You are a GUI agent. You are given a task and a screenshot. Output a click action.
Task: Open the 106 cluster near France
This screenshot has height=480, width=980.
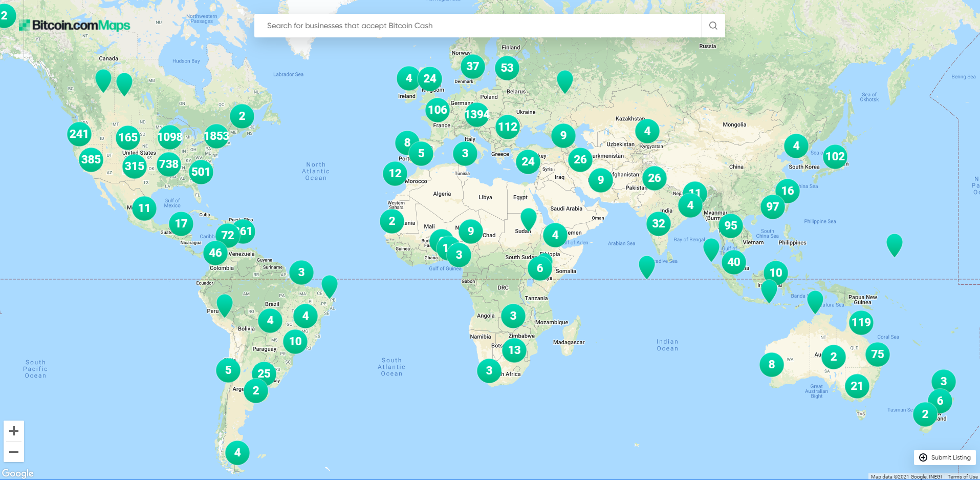click(x=438, y=110)
